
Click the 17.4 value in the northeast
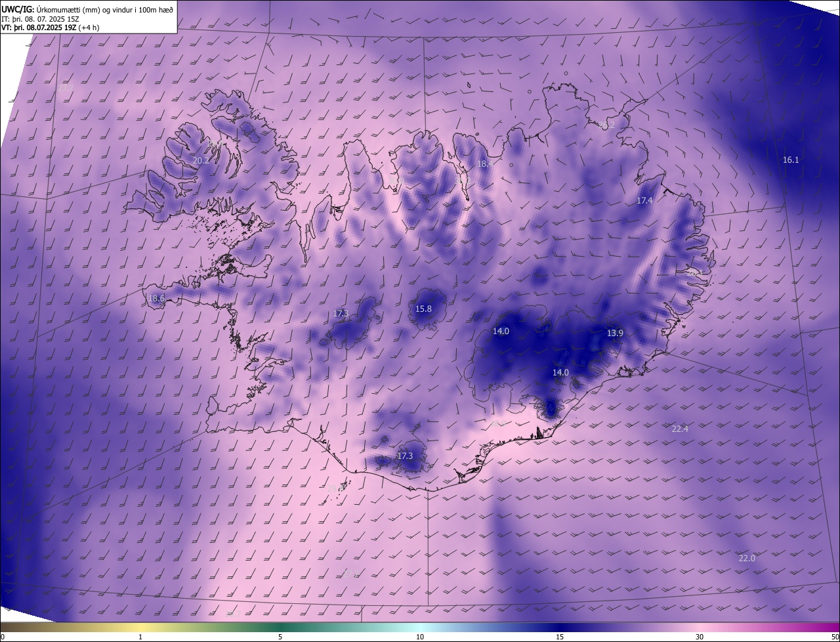point(644,201)
